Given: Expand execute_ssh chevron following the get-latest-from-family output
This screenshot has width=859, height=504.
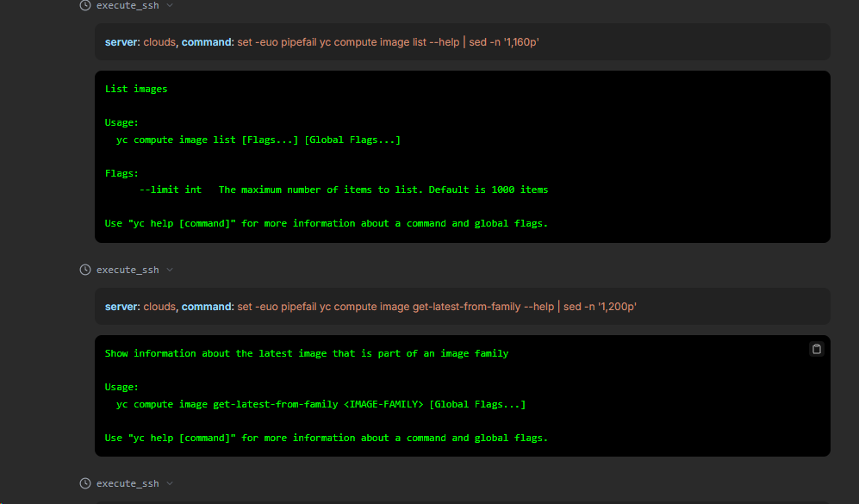Looking at the screenshot, I should point(170,483).
